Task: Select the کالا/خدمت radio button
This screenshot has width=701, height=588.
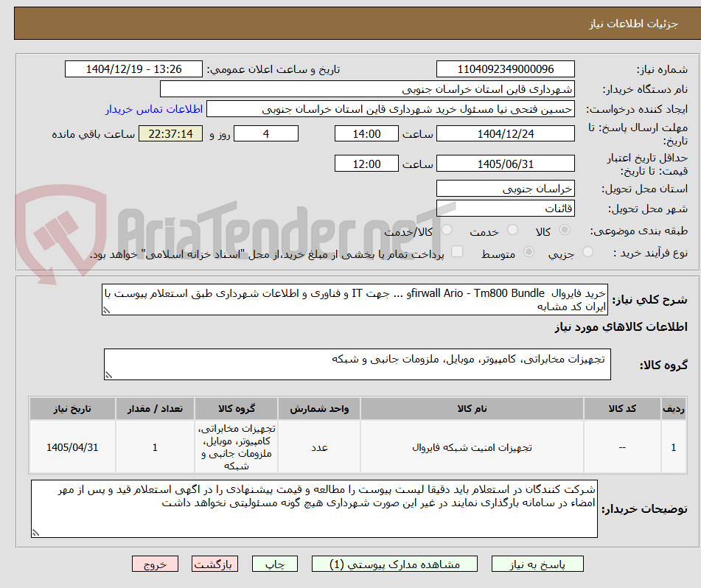Action: (x=446, y=230)
